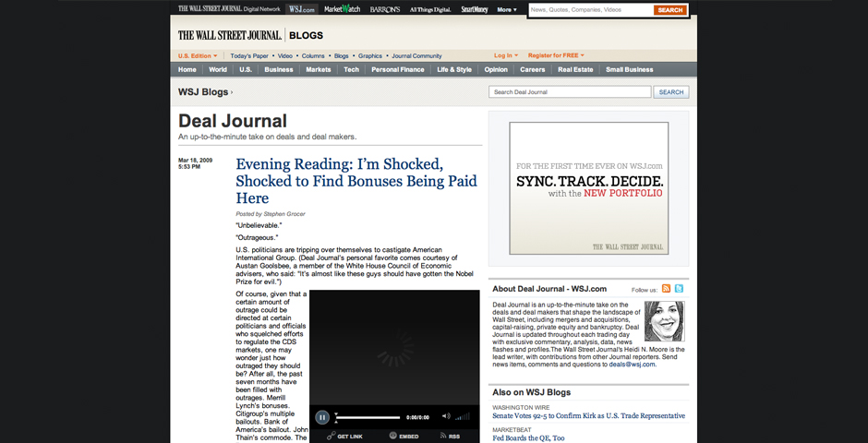This screenshot has height=443, width=868.
Task: Open the U.S. navigation tab
Action: pyautogui.click(x=246, y=70)
